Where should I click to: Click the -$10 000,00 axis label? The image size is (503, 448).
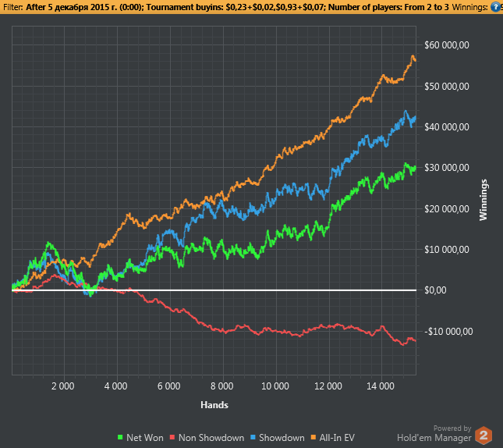pos(448,332)
